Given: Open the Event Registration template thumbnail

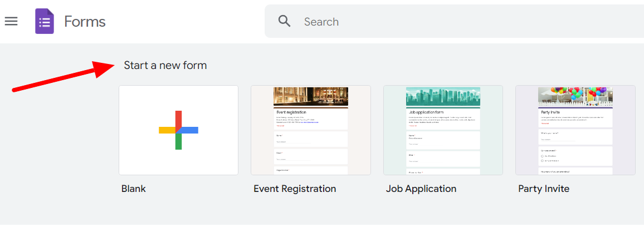Looking at the screenshot, I should tap(311, 130).
